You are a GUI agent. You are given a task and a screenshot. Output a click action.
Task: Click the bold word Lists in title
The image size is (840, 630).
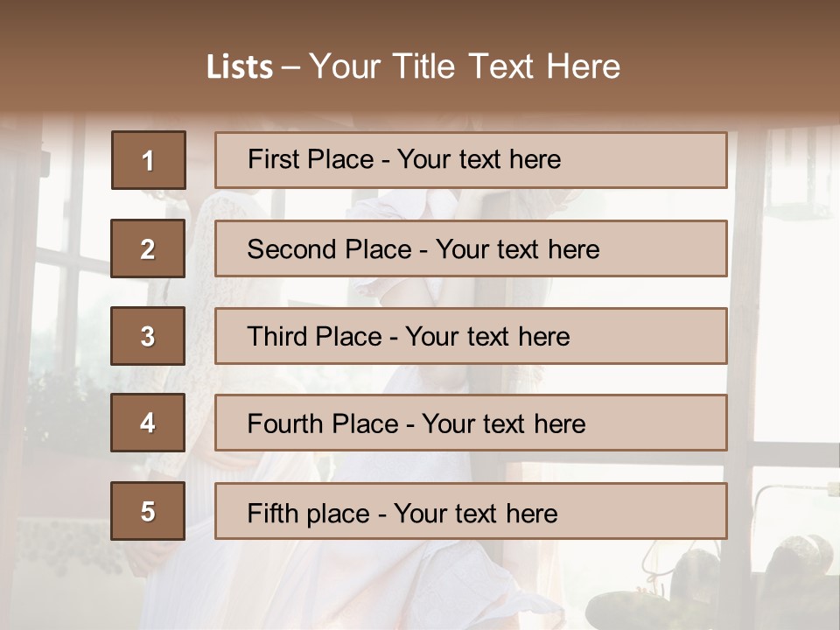pyautogui.click(x=240, y=66)
